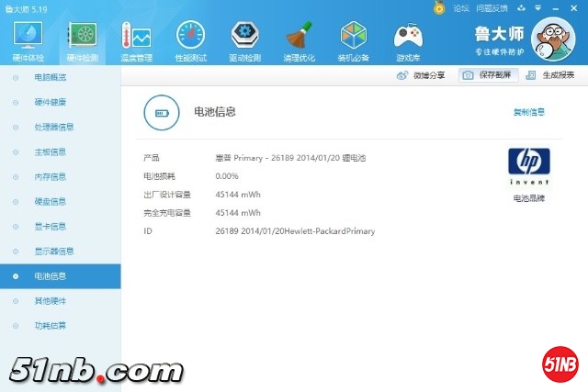Viewport: 588px width, 392px height.
Task: Switch to 显卡信息 sidebar entry
Action: (50, 226)
